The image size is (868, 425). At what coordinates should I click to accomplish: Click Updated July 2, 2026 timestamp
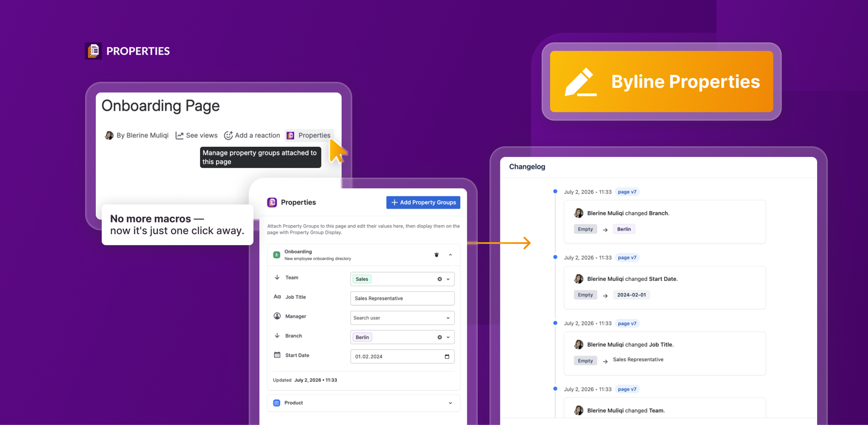tap(305, 380)
